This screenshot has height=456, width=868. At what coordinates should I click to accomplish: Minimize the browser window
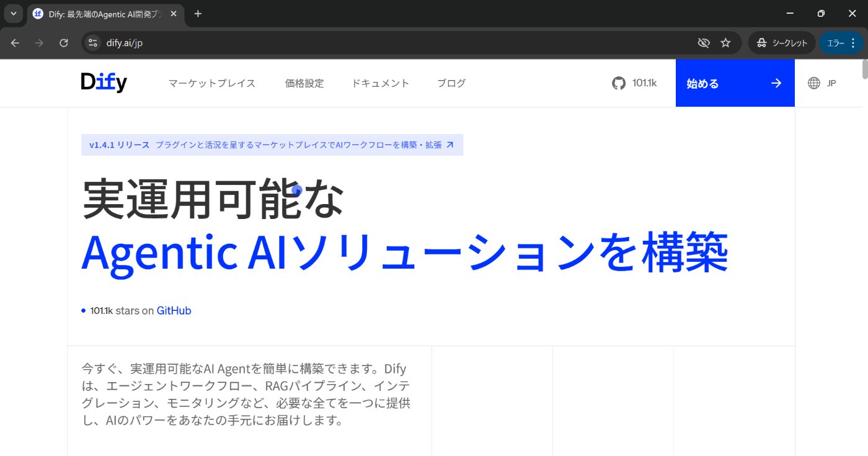pos(790,13)
